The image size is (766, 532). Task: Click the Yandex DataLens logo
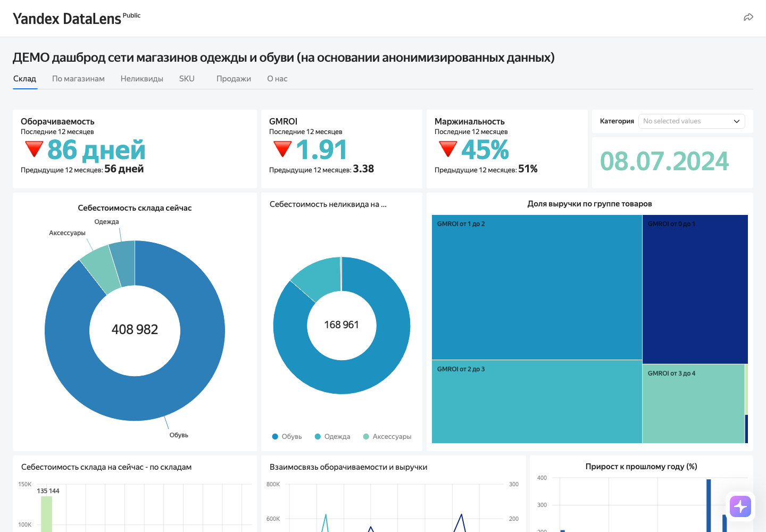pyautogui.click(x=76, y=19)
